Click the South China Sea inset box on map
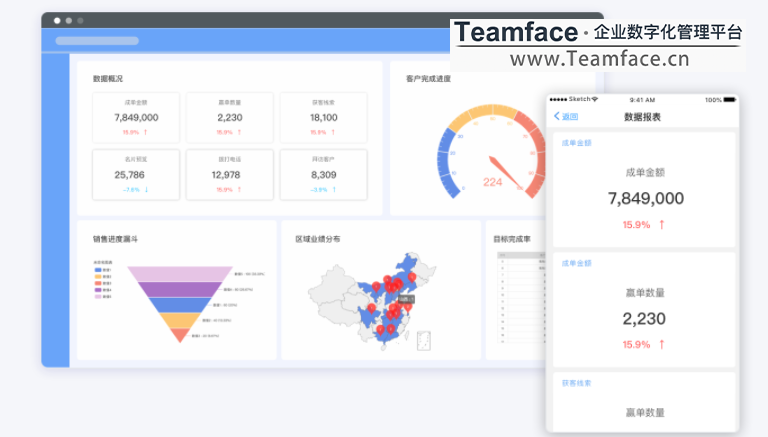This screenshot has height=437, width=768. click(424, 341)
